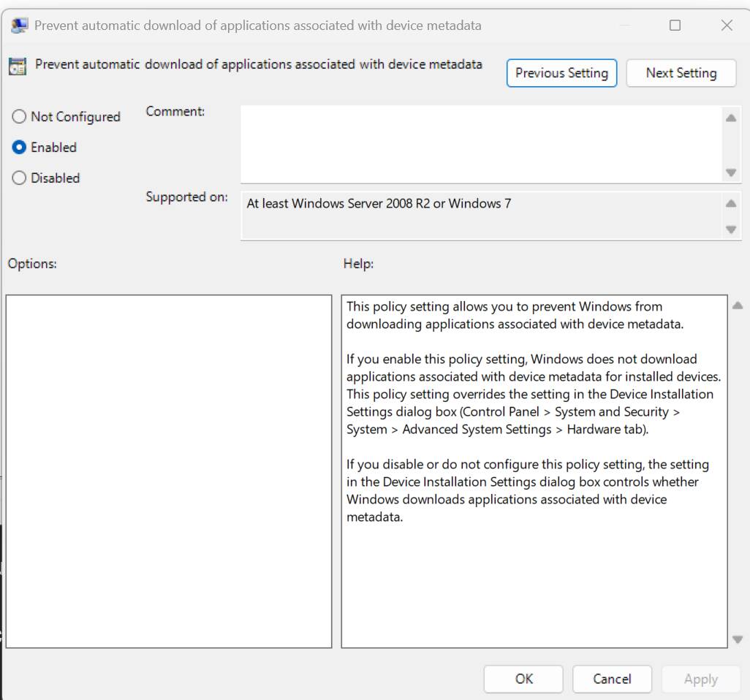The width and height of the screenshot is (750, 700).
Task: Click Comment box scroll down arrow
Action: 731,172
